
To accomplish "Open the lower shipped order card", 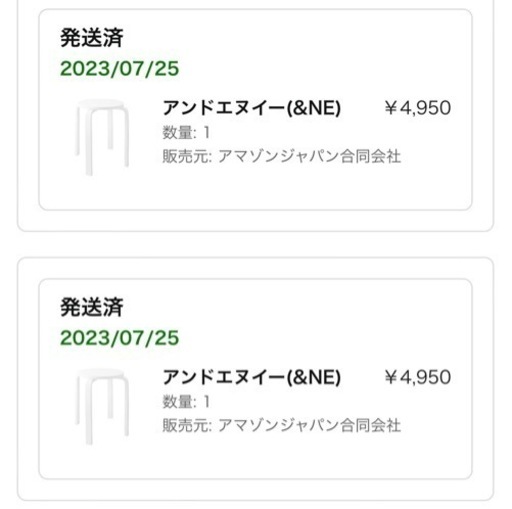I will click(x=255, y=379).
